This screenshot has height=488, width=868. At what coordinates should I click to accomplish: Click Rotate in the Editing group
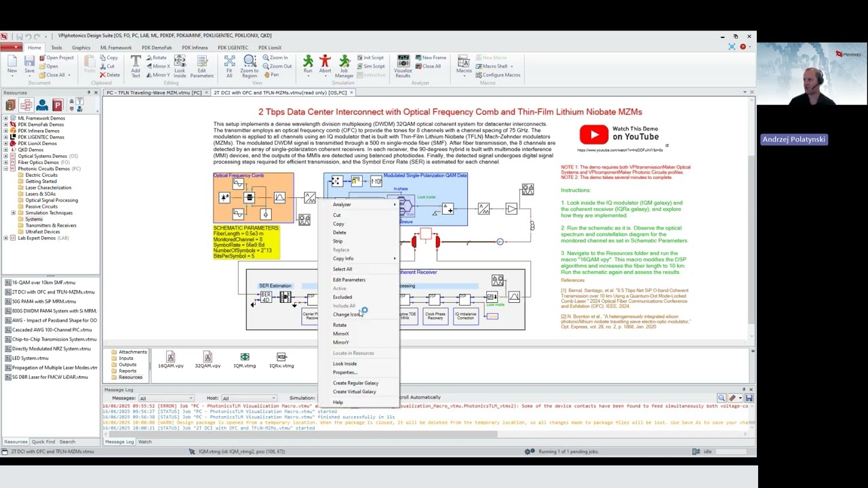155,58
